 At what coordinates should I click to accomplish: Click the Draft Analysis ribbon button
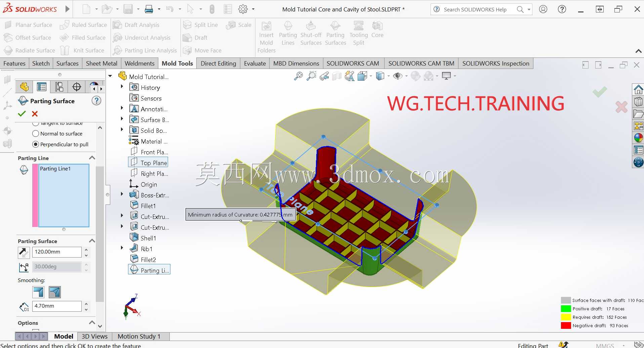[x=136, y=25]
